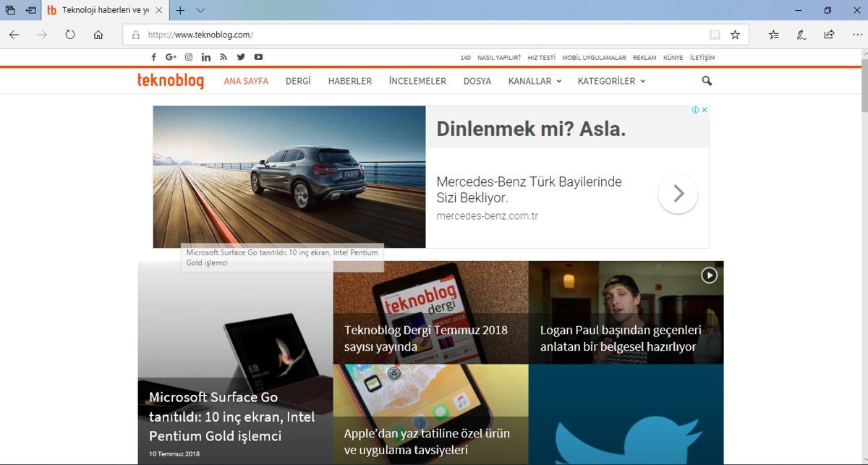Screen dimensions: 868x465
Task: Share this page using the share icon
Action: coord(829,35)
